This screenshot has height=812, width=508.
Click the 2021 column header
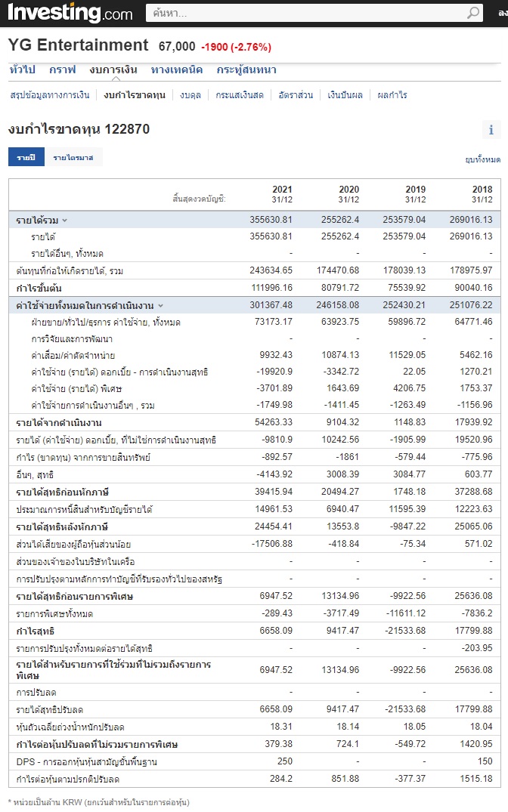pyautogui.click(x=282, y=194)
